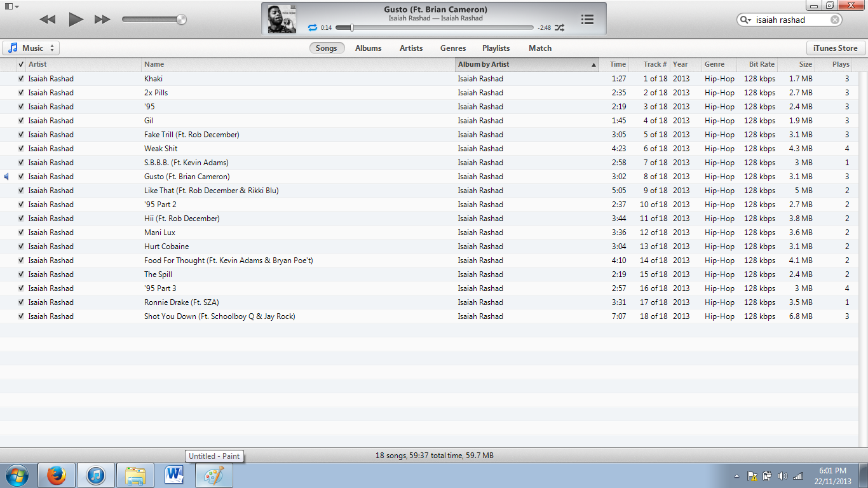Open the search options magnifier dropdown
The height and width of the screenshot is (488, 868).
(x=745, y=20)
